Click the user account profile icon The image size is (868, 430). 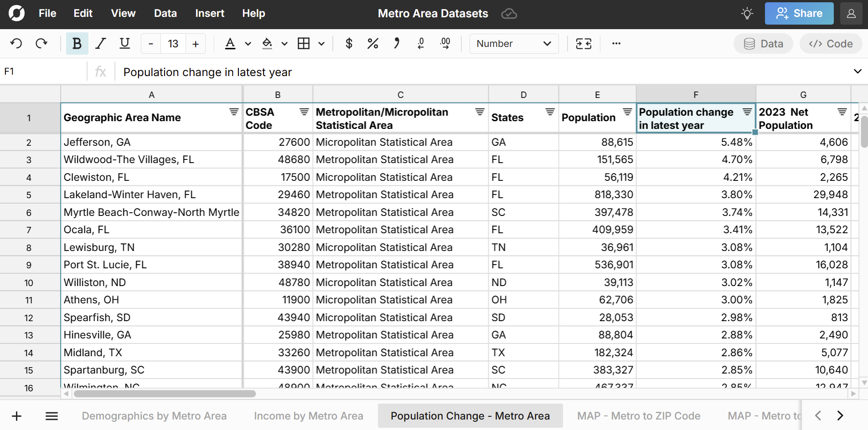(x=851, y=14)
